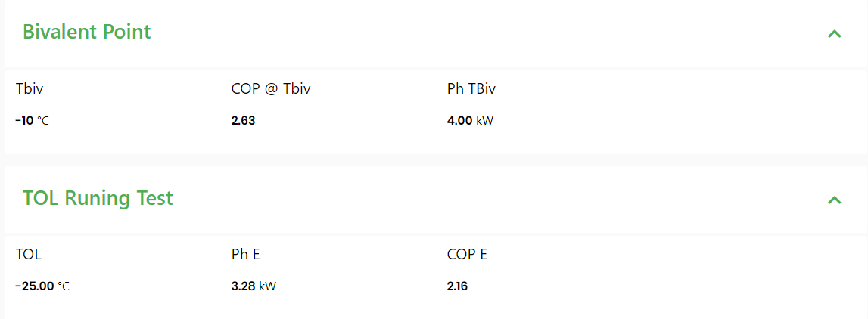
Task: Click the Bivalent Point section title
Action: tap(87, 32)
